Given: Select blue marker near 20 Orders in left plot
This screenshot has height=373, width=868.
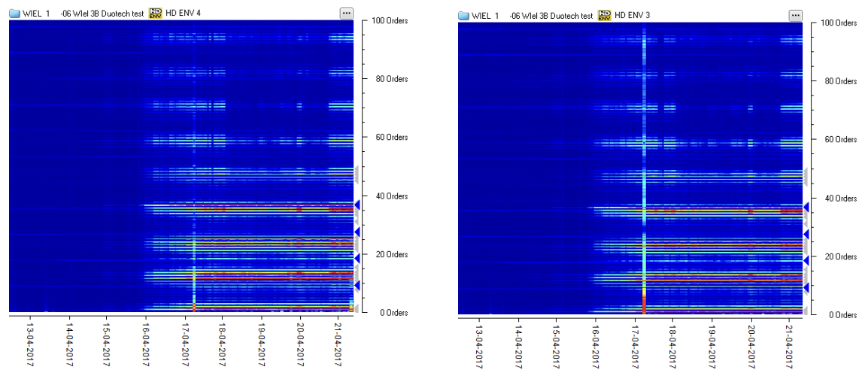Looking at the screenshot, I should tap(357, 258).
